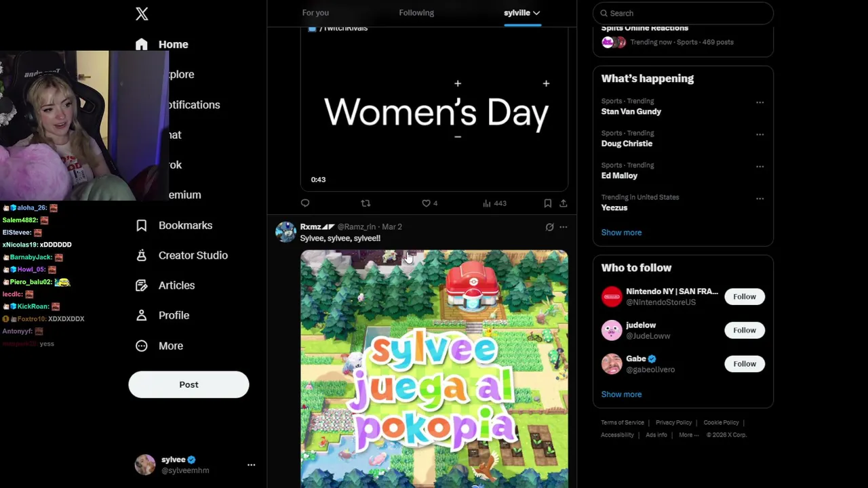
Task: Open Splits Online Reactions trend
Action: point(683,35)
